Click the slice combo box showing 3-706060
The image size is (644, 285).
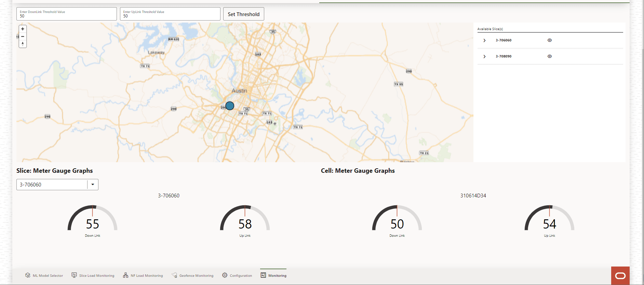pyautogui.click(x=57, y=184)
